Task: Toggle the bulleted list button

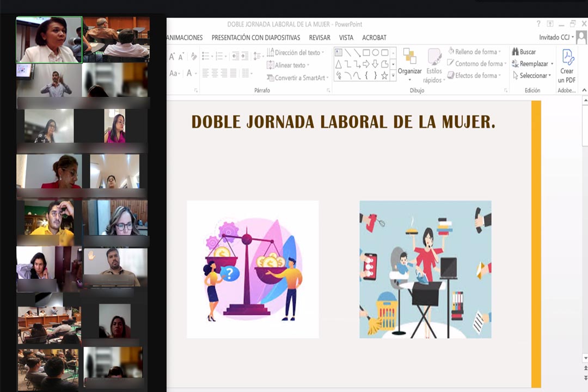Action: [207, 56]
